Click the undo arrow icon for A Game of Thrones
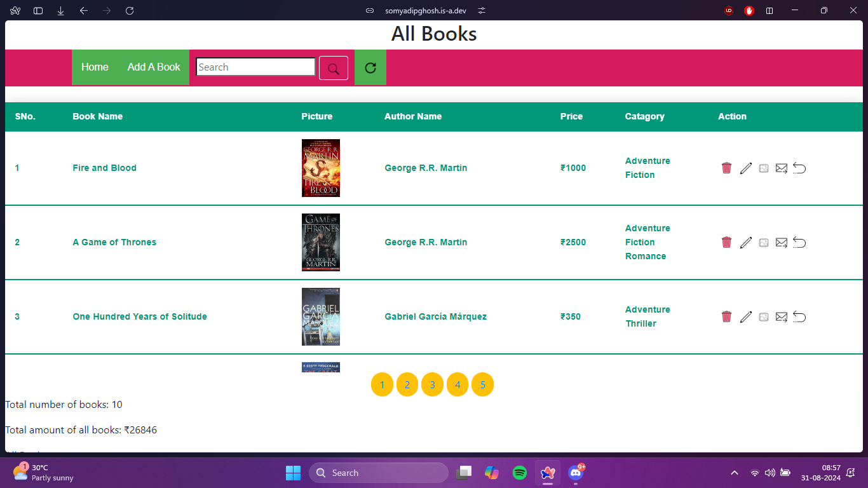 click(799, 242)
